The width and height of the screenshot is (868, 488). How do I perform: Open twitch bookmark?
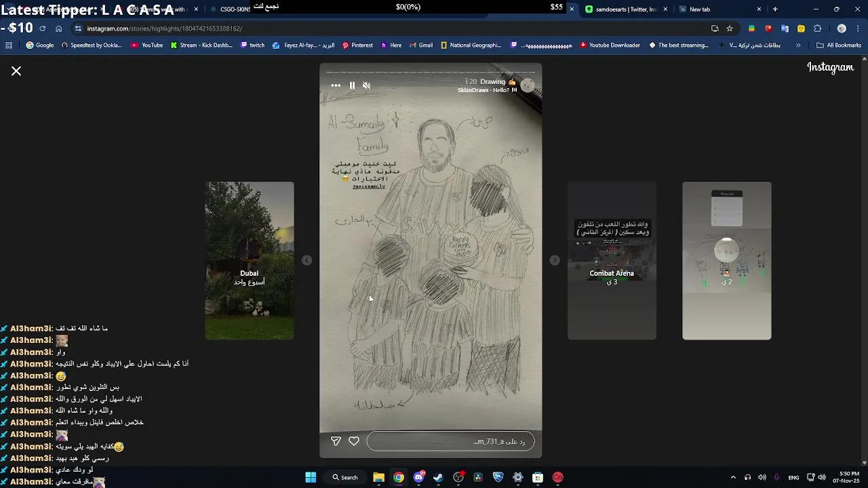[x=253, y=45]
